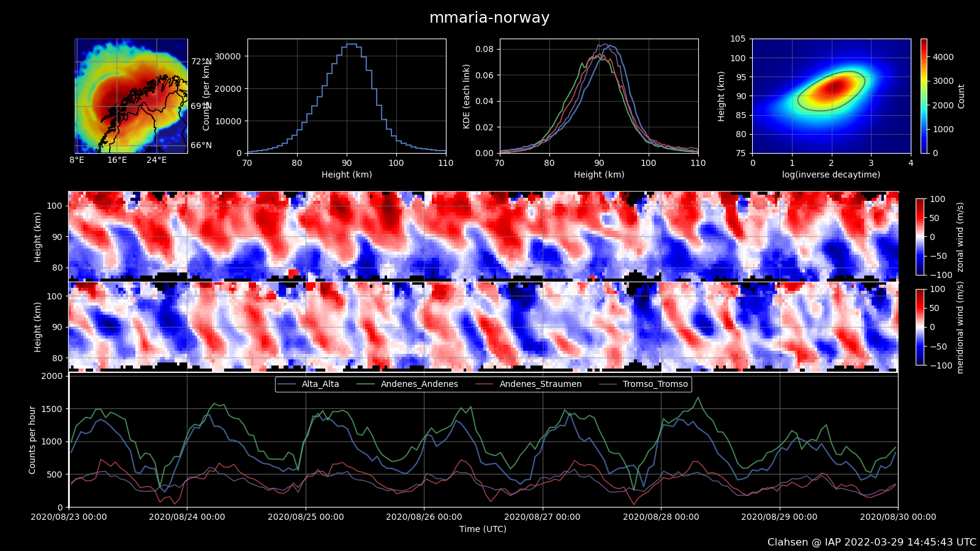The image size is (980, 551).
Task: Click the 24°E longitude label
Action: pos(156,160)
